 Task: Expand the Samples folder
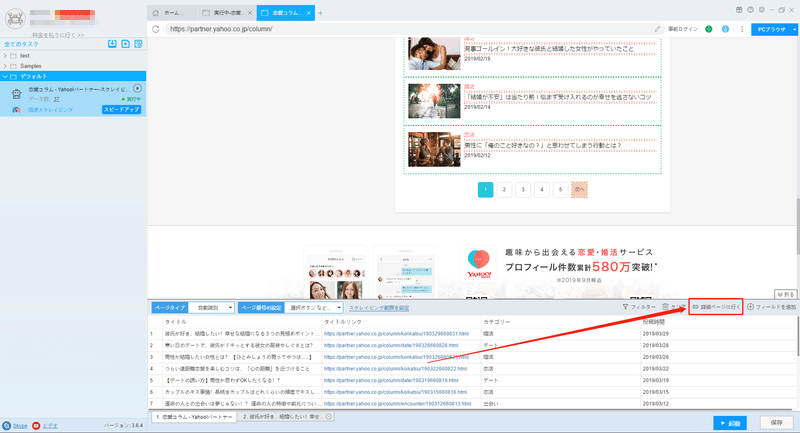tap(5, 66)
